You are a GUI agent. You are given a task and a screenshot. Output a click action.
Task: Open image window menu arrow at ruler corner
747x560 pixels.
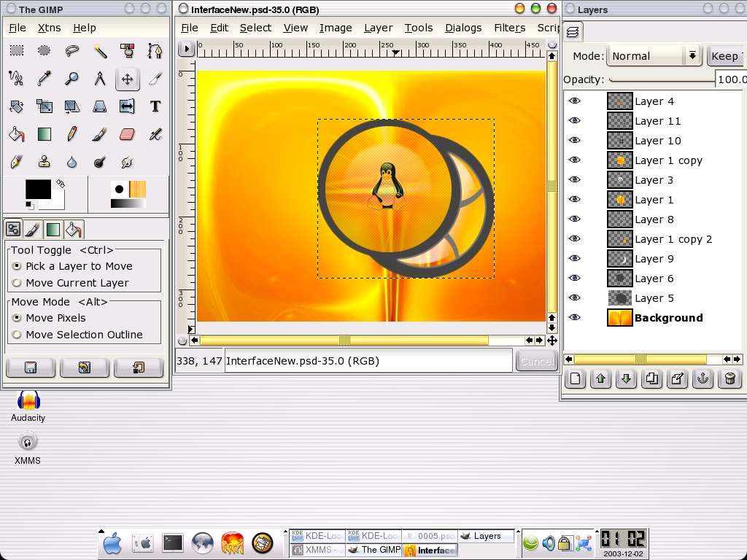click(x=186, y=49)
